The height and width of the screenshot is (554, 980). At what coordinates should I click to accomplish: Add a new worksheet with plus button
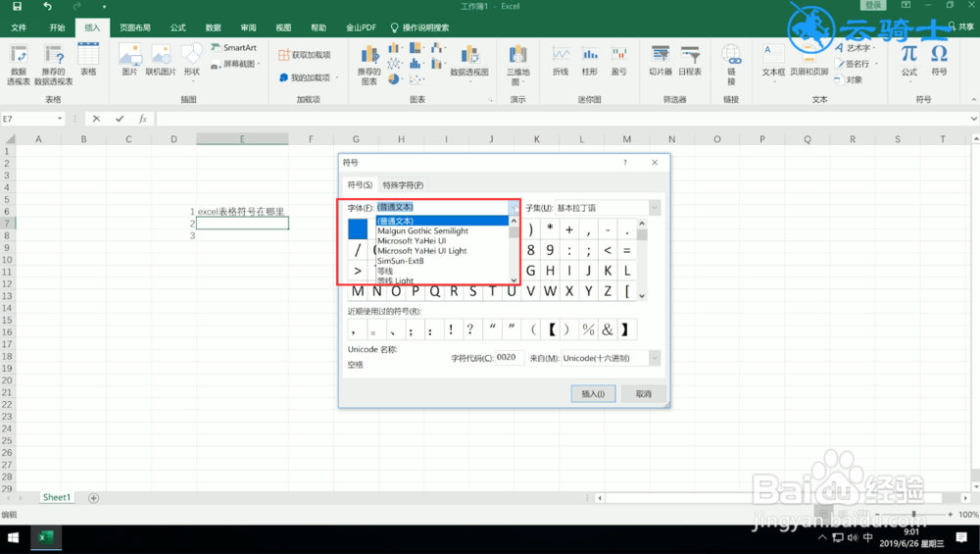[93, 498]
